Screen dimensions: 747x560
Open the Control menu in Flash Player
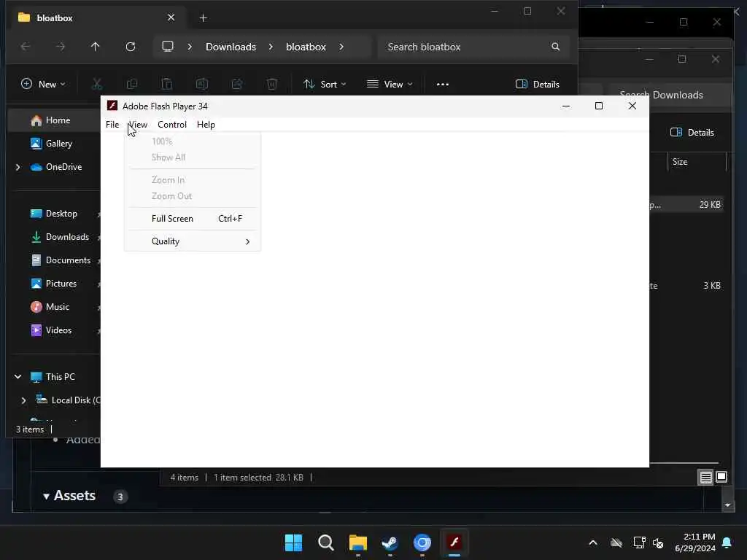(x=172, y=125)
